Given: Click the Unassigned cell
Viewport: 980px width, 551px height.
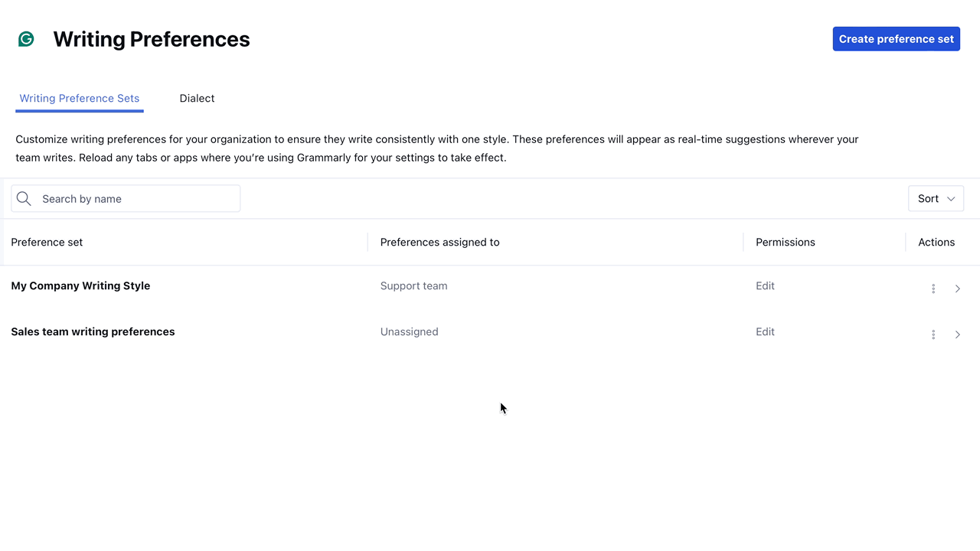Looking at the screenshot, I should (x=409, y=331).
